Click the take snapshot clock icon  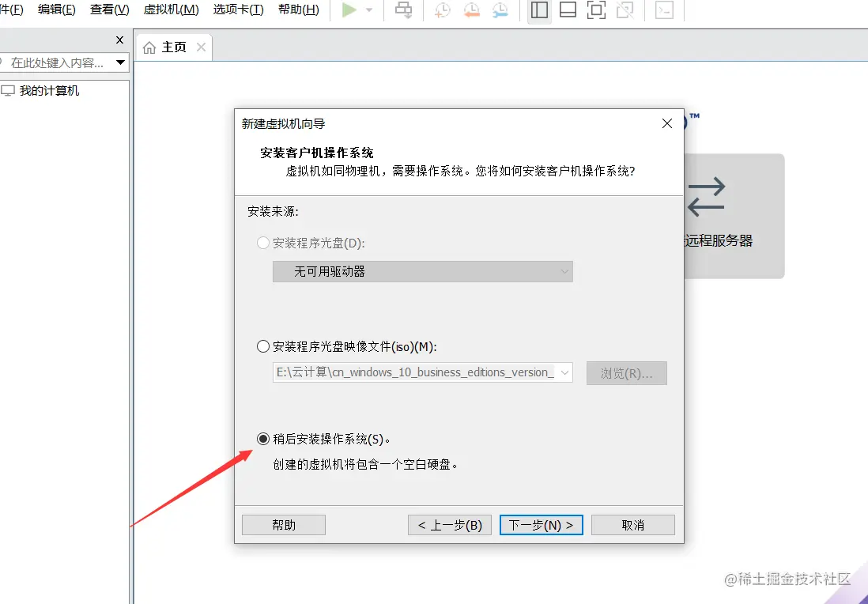coord(443,10)
